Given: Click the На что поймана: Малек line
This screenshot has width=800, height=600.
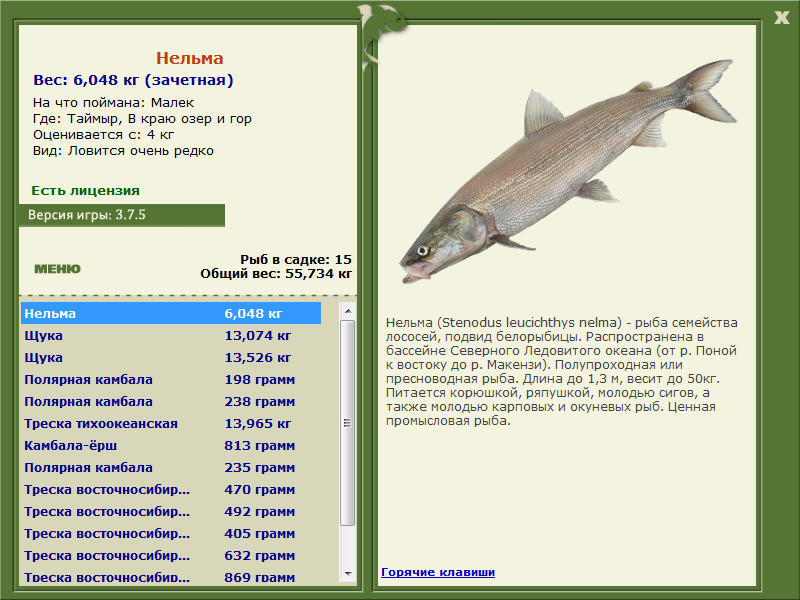Looking at the screenshot, I should (x=113, y=102).
